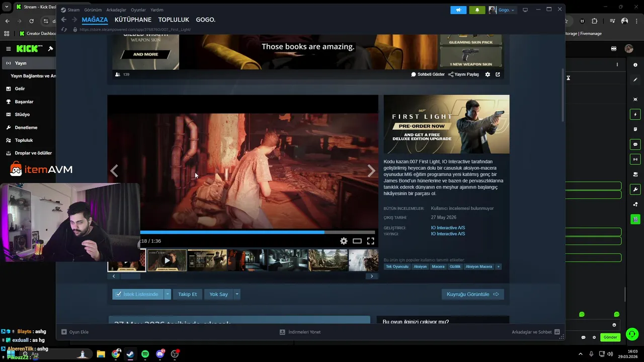Make the trailer fullscreen
This screenshot has height=362, width=644.
(x=371, y=241)
